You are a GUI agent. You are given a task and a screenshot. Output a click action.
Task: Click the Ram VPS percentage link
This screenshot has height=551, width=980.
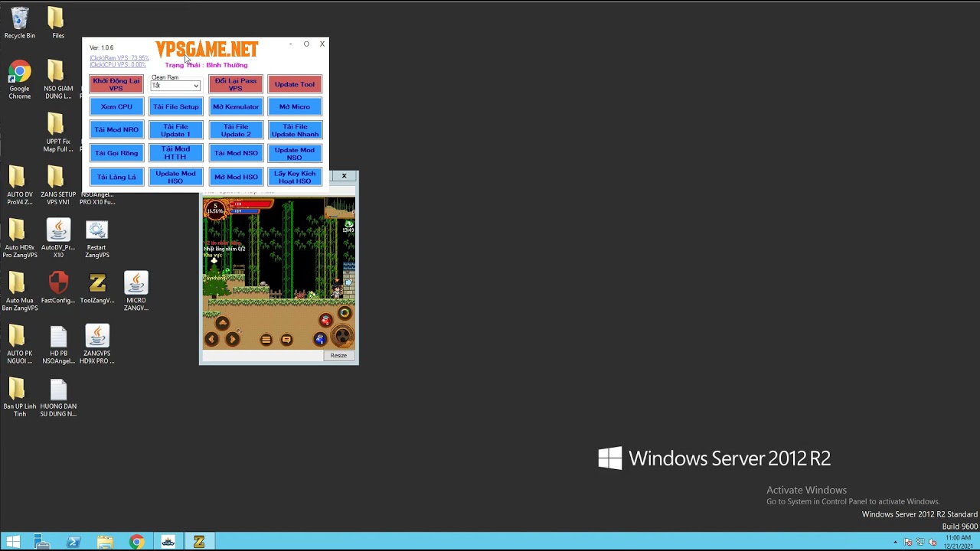(x=119, y=58)
